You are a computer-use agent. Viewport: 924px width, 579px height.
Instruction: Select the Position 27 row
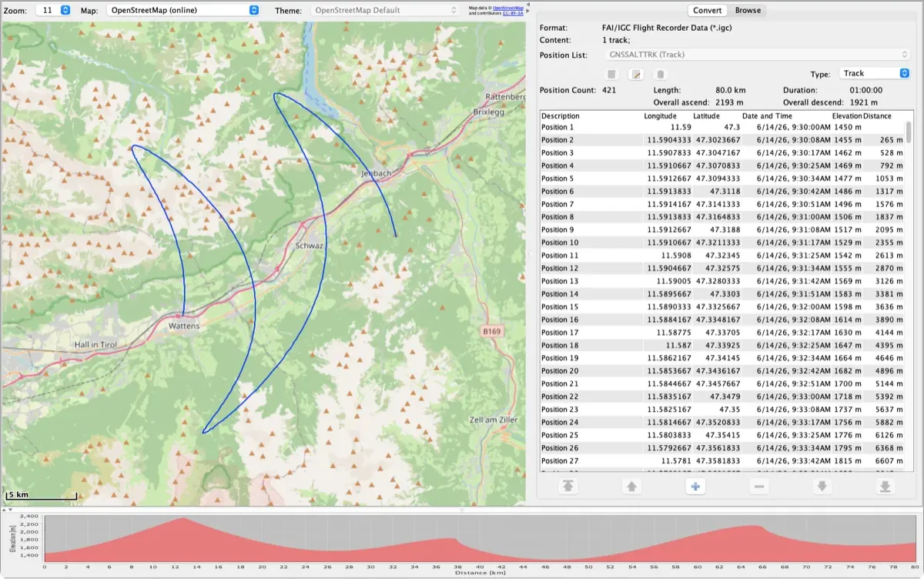(x=722, y=461)
